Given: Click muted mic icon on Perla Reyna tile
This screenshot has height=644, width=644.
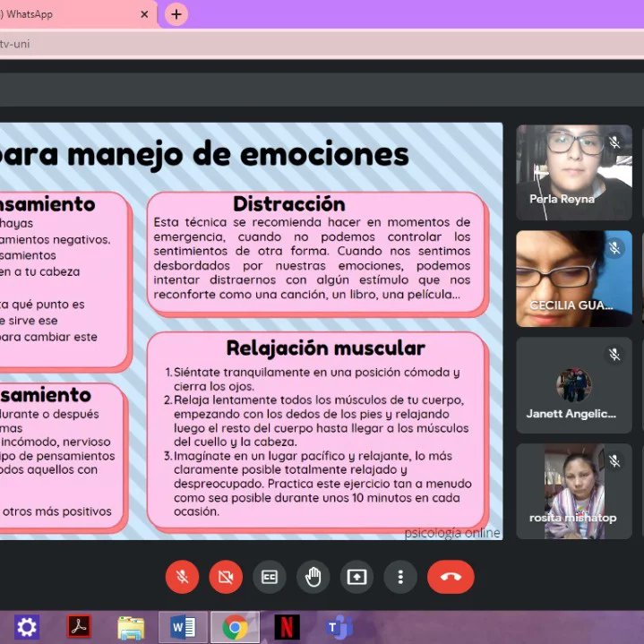Looking at the screenshot, I should point(614,142).
